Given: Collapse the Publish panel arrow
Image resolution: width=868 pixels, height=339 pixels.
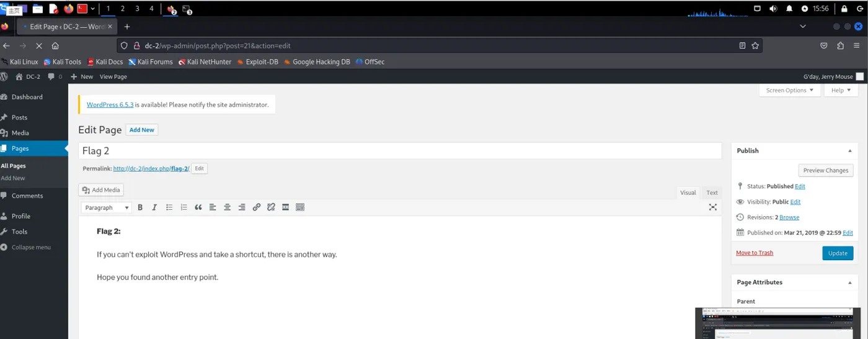Looking at the screenshot, I should click(849, 151).
